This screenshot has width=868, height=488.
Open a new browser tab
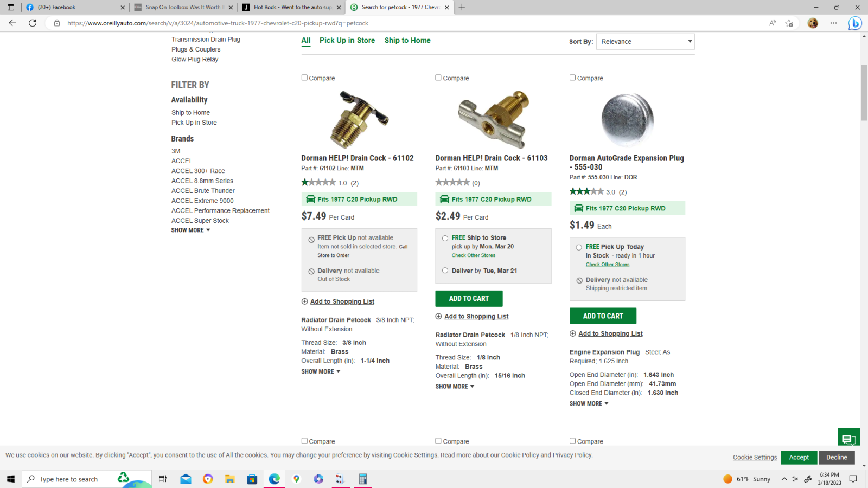[x=462, y=7]
